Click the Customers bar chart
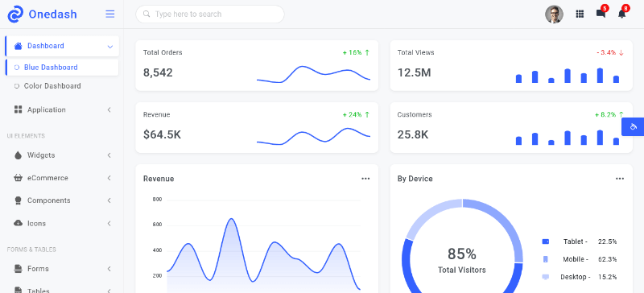 [x=568, y=138]
